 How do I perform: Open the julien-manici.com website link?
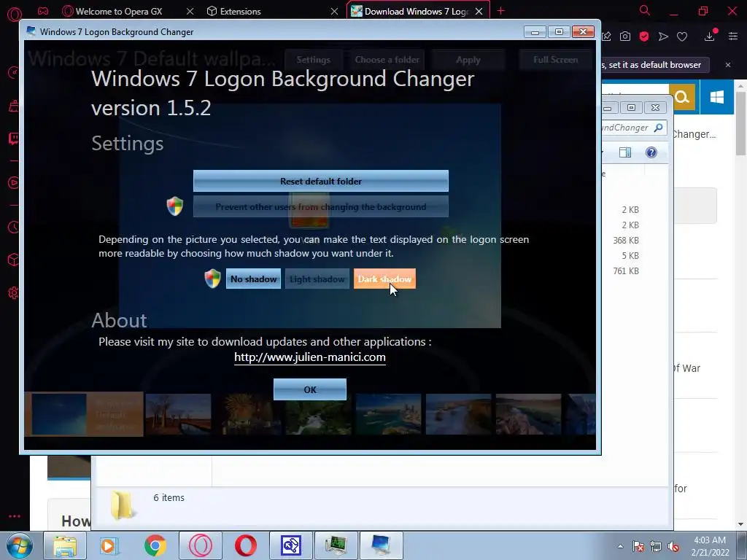tap(309, 357)
